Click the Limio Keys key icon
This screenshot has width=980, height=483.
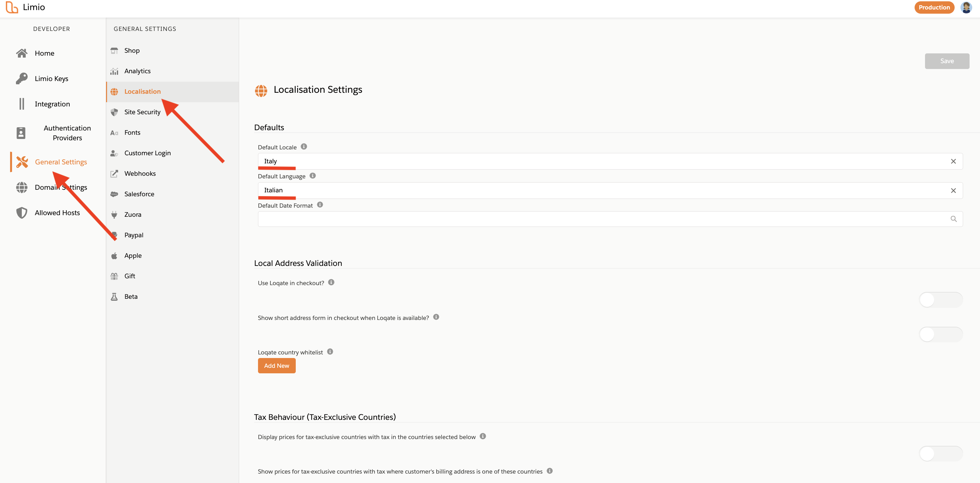coord(22,78)
